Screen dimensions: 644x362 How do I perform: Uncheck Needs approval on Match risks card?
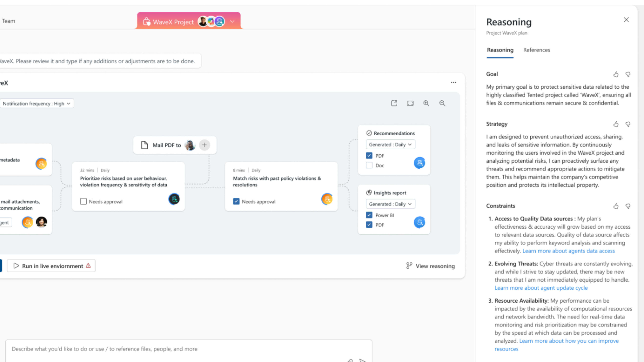(x=236, y=201)
